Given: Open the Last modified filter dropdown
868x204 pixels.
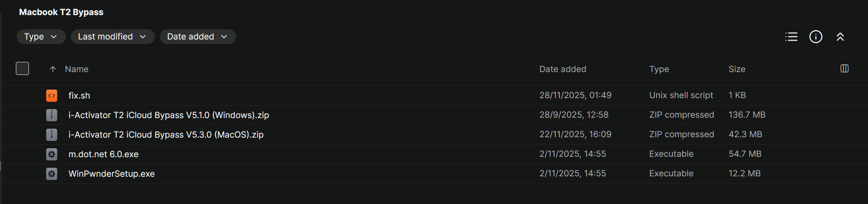Looking at the screenshot, I should pyautogui.click(x=112, y=37).
